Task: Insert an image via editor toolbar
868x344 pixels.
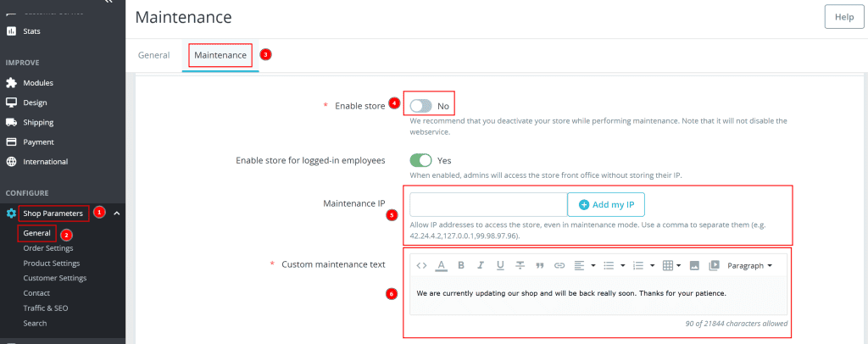Action: [x=695, y=265]
